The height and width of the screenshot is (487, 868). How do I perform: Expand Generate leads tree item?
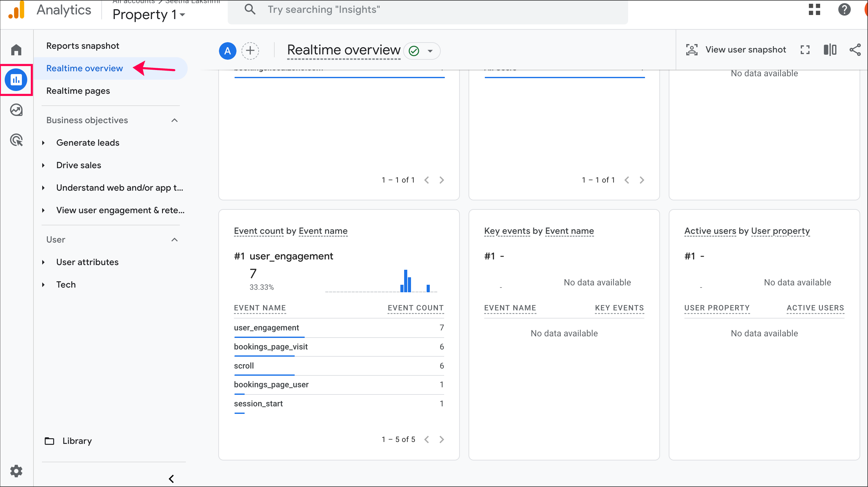tap(43, 143)
